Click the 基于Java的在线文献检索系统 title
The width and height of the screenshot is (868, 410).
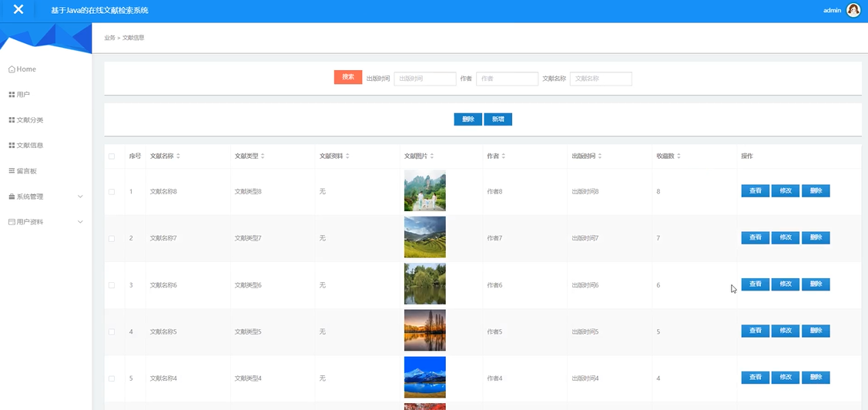tap(99, 11)
